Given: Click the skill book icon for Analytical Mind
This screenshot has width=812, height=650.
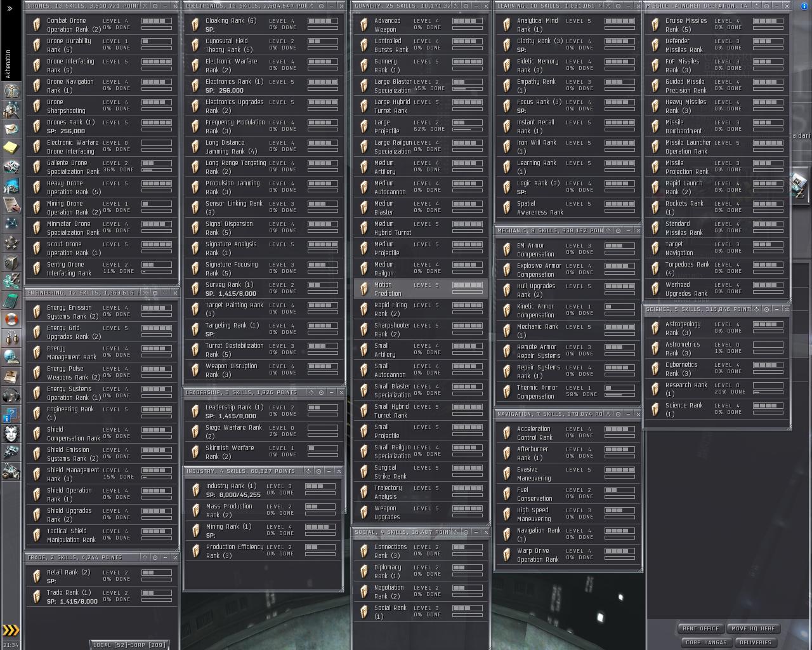Looking at the screenshot, I should click(507, 25).
